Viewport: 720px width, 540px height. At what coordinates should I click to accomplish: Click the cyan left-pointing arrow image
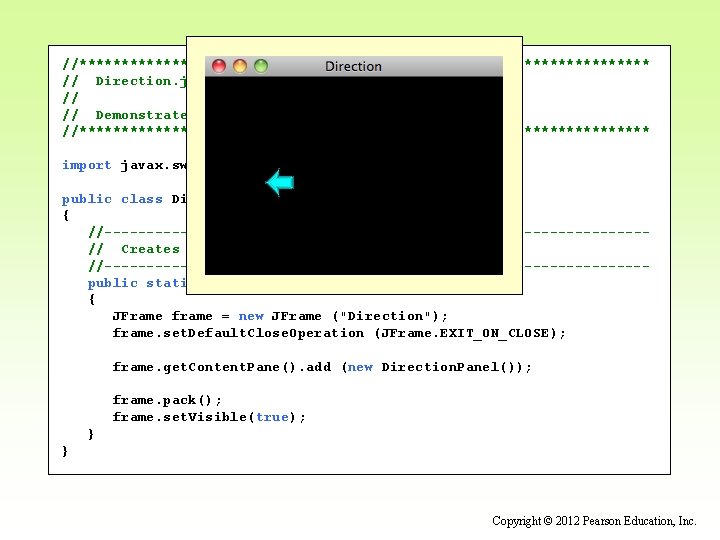(280, 182)
